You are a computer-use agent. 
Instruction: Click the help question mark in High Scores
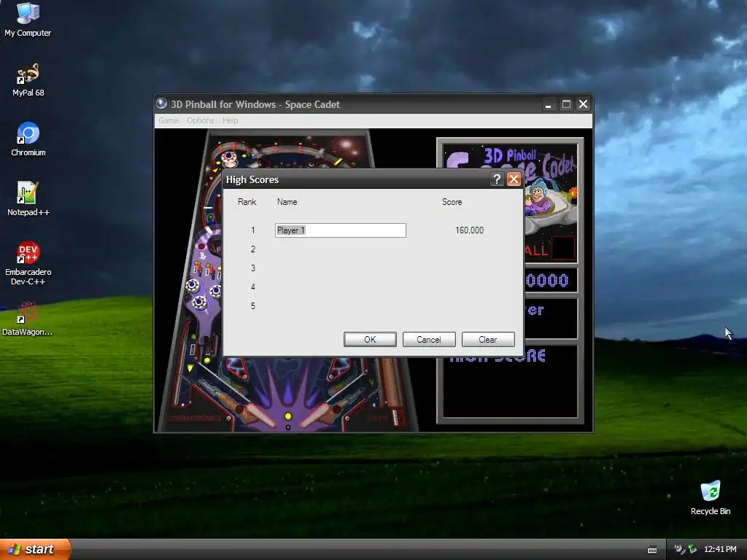(496, 179)
